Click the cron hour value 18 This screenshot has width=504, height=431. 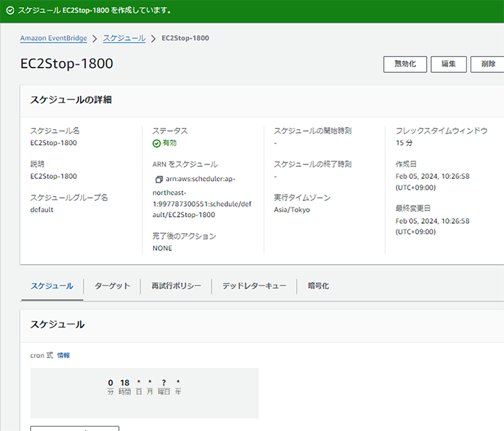(x=125, y=382)
